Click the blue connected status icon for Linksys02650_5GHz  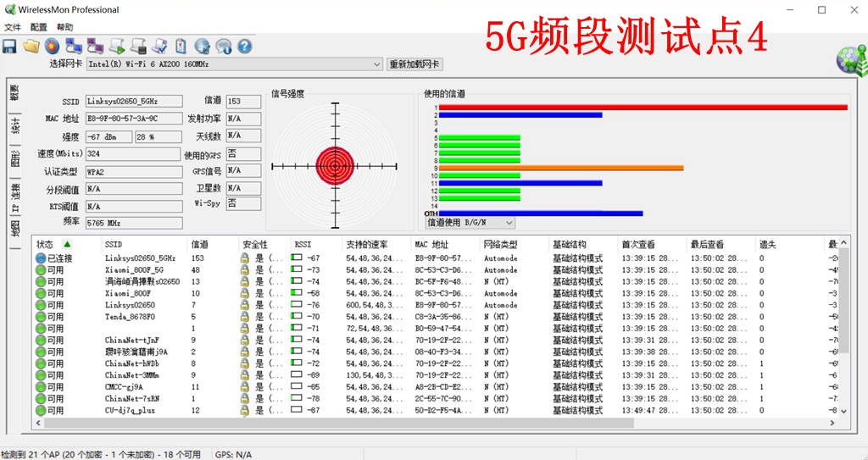coord(41,258)
